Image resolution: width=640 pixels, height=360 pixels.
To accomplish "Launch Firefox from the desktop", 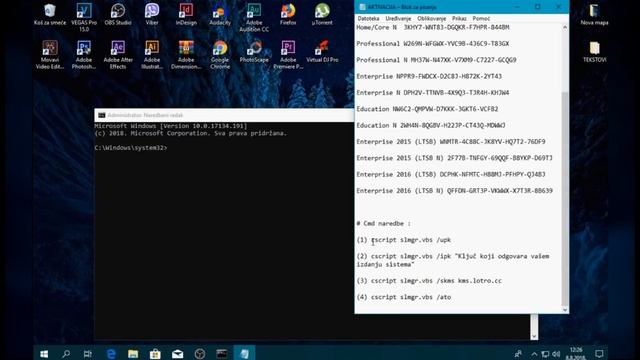I will (288, 14).
